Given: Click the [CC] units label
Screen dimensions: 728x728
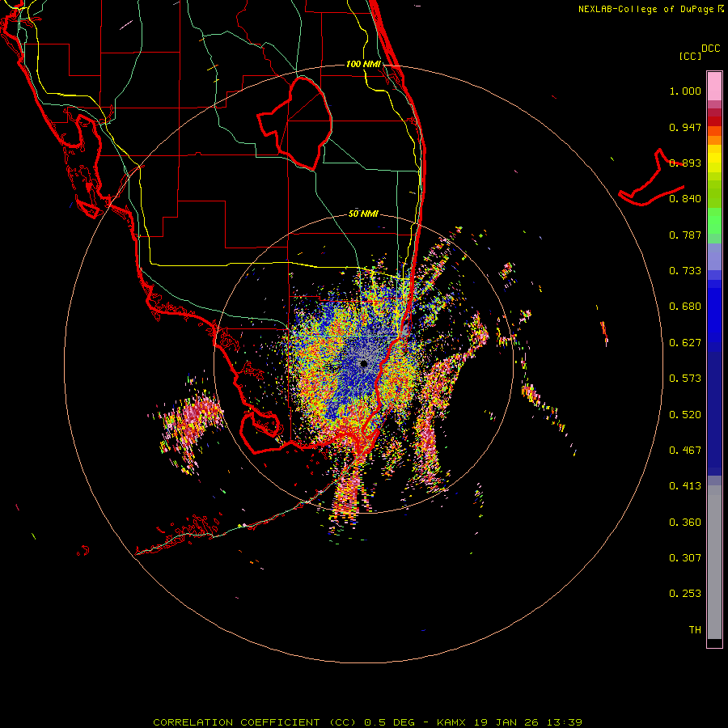Looking at the screenshot, I should point(690,56).
